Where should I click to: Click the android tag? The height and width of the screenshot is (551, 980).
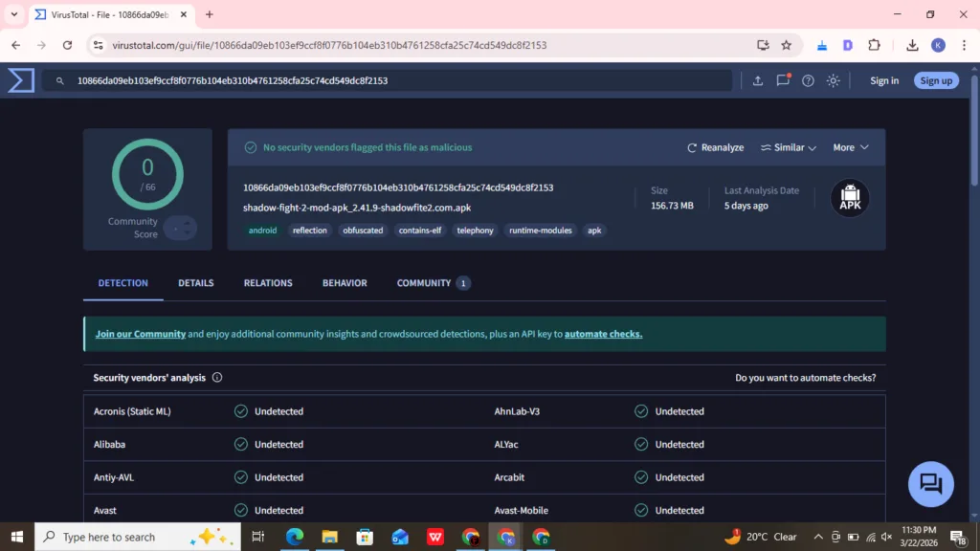click(x=262, y=231)
